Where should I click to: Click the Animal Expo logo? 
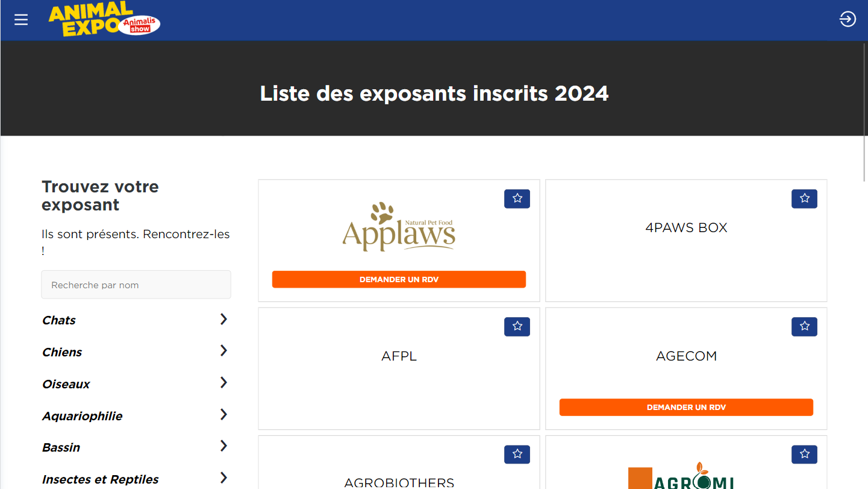point(104,19)
